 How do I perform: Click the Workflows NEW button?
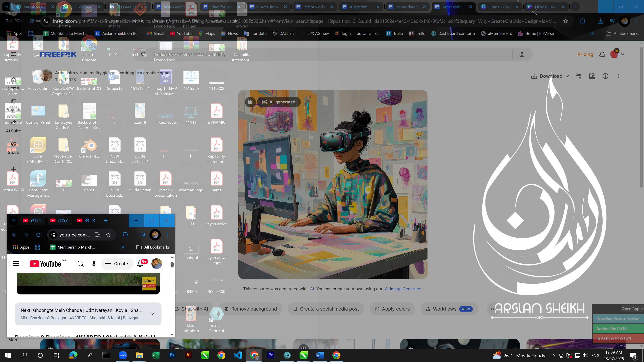449,309
